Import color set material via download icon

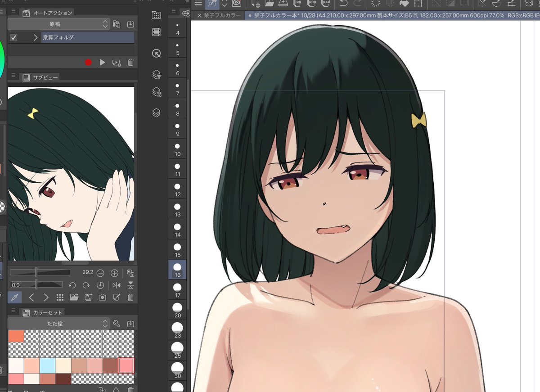(130, 324)
